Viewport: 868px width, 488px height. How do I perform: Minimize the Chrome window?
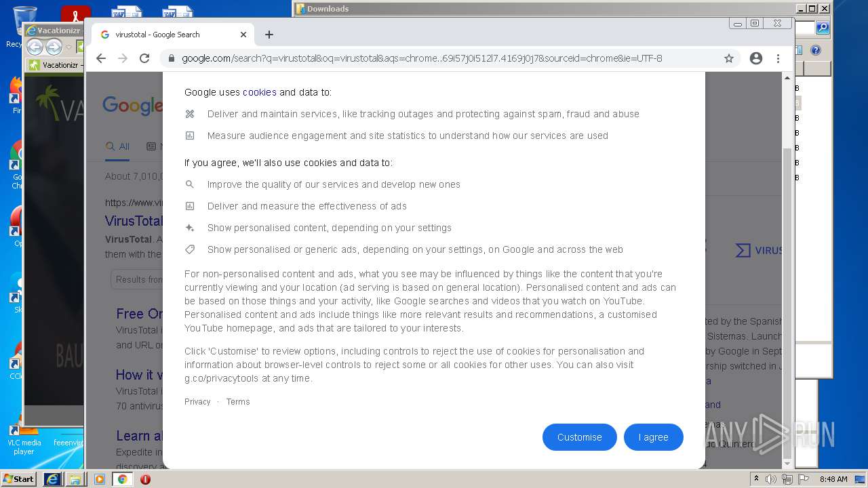[738, 23]
